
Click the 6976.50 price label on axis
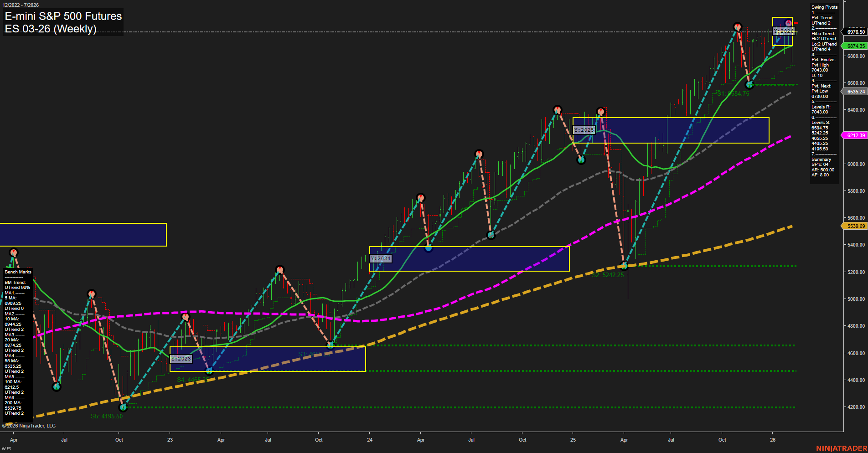pos(856,32)
